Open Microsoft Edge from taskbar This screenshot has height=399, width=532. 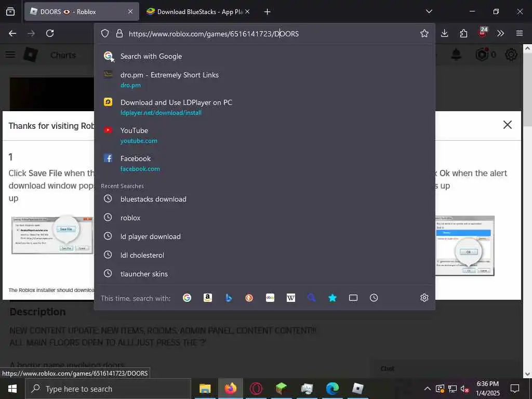click(332, 389)
